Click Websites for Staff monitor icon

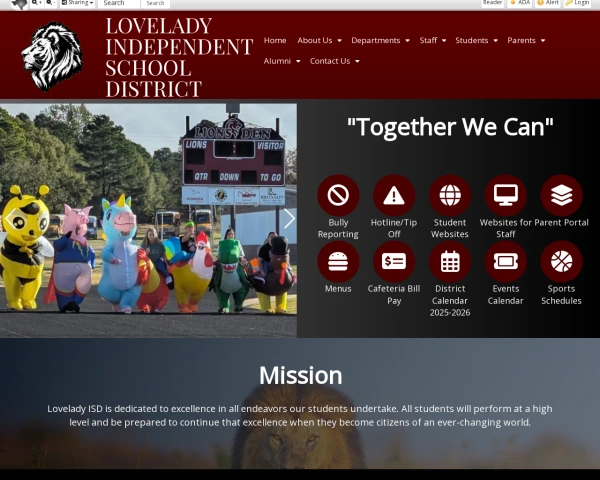tap(505, 195)
